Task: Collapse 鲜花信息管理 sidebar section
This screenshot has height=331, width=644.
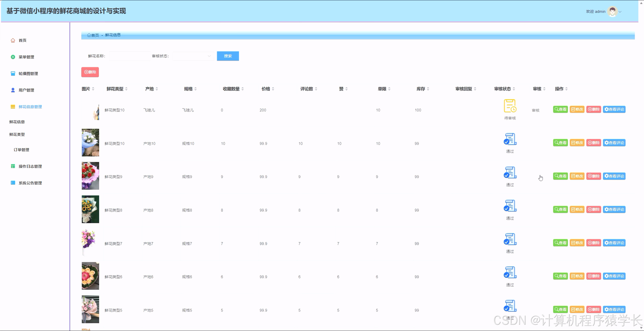Action: point(30,107)
